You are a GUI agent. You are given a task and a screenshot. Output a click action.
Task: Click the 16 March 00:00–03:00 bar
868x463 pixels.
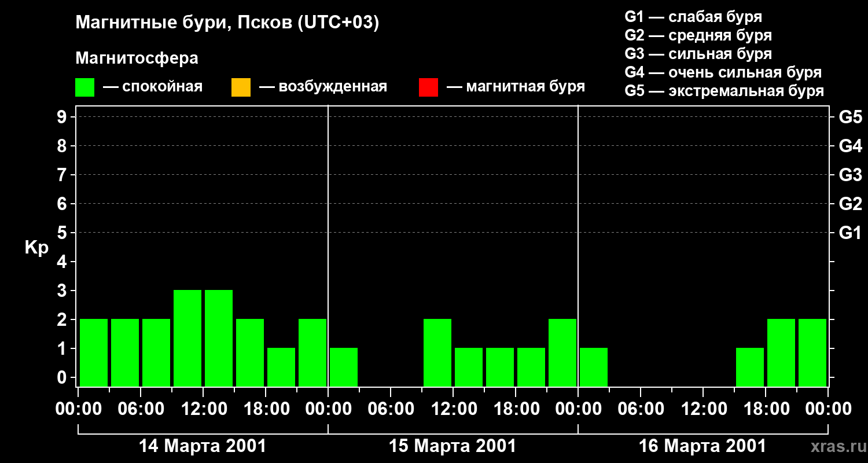point(594,367)
